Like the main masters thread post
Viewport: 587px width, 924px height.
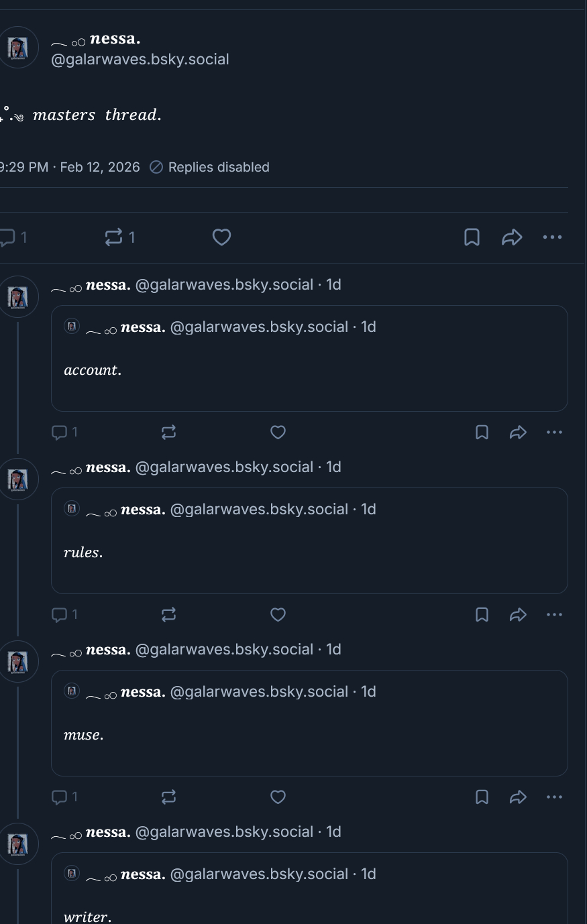click(221, 237)
